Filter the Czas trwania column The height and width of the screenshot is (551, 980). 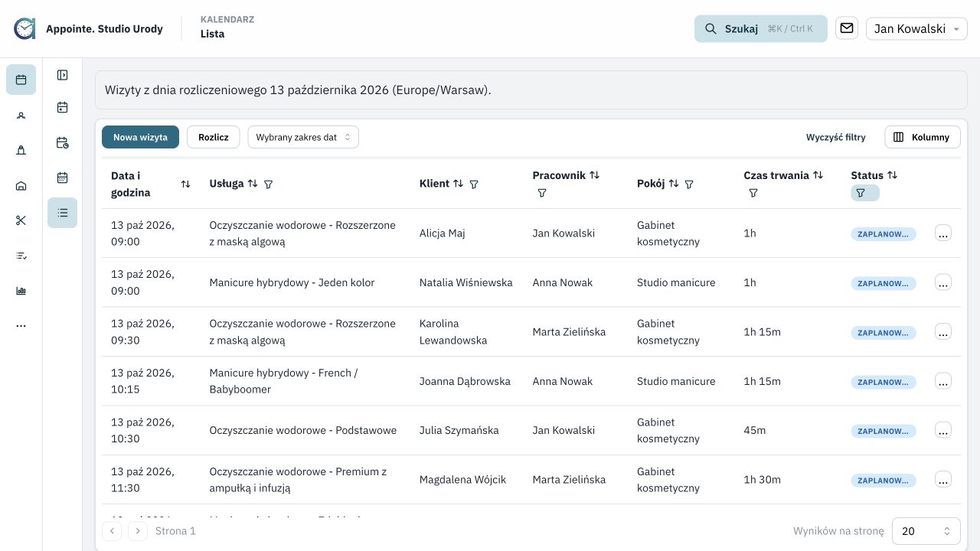click(753, 194)
